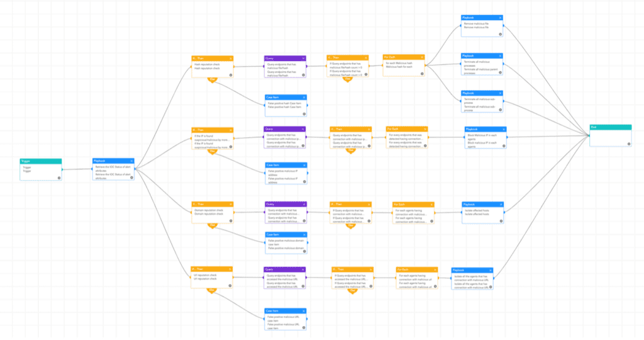Click round corner icon on Exit node
Viewport: 644px width, 340px height.
(x=628, y=144)
